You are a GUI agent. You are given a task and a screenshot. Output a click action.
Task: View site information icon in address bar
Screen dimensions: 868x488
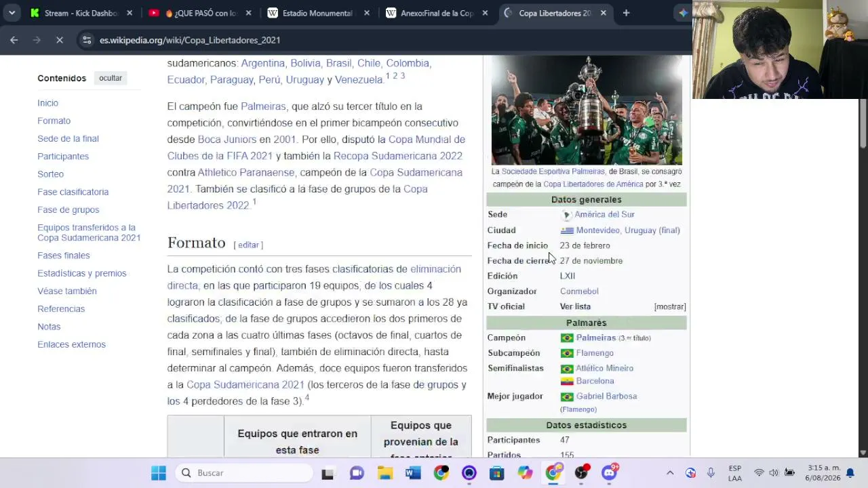87,40
